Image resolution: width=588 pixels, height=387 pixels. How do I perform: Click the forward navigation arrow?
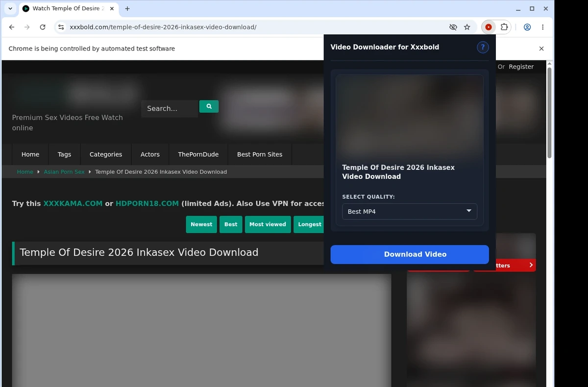click(27, 27)
